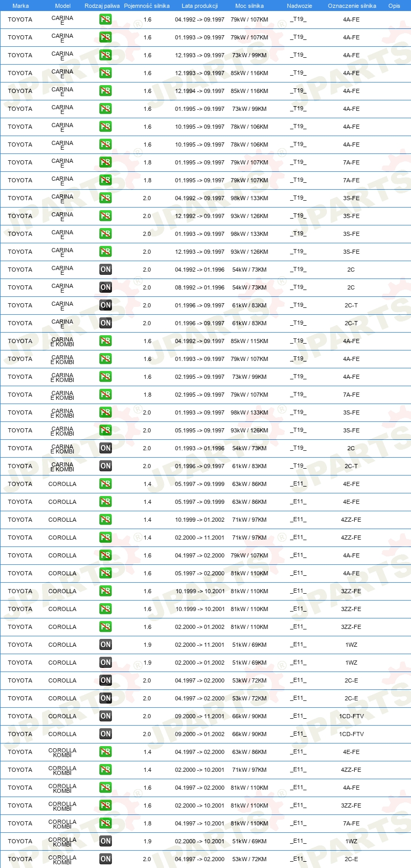Select the '12.1994 -> 09.1997' production years cell
The height and width of the screenshot is (868, 411).
pyautogui.click(x=200, y=91)
